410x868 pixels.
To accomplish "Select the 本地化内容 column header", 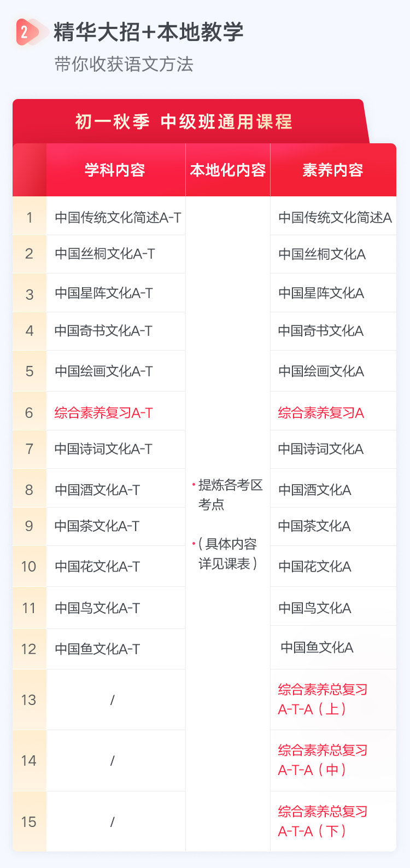I will pos(228,170).
